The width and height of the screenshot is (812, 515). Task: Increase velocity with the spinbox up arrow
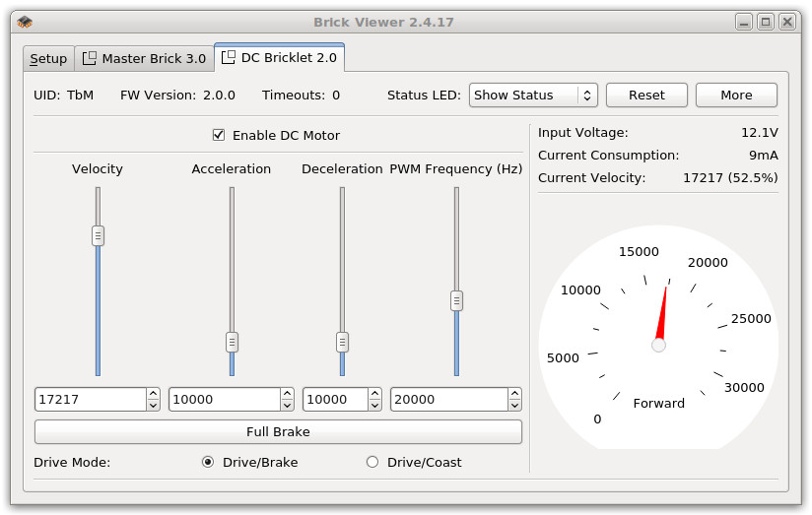153,393
